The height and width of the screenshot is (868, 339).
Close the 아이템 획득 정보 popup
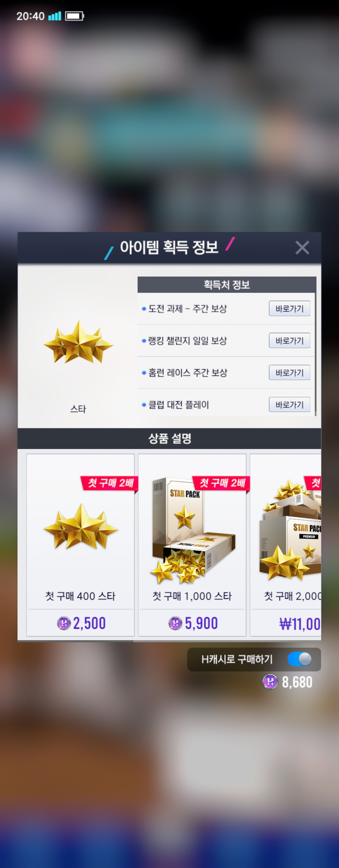coord(302,248)
